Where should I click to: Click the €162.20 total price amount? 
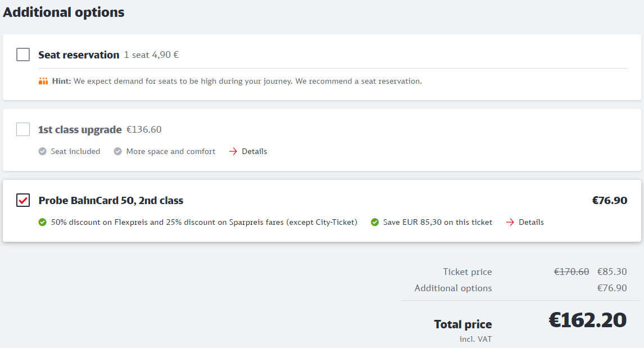[587, 320]
